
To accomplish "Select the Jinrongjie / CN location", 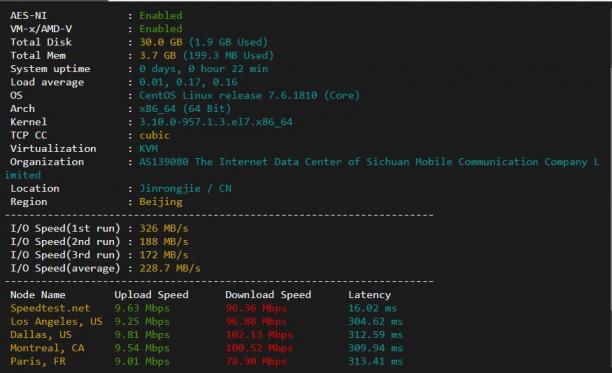I will click(x=185, y=188).
